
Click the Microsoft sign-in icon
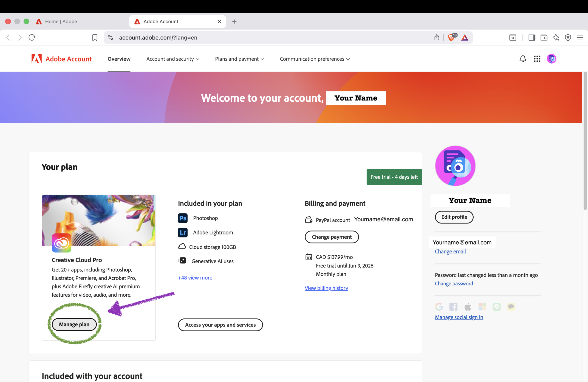coord(482,307)
